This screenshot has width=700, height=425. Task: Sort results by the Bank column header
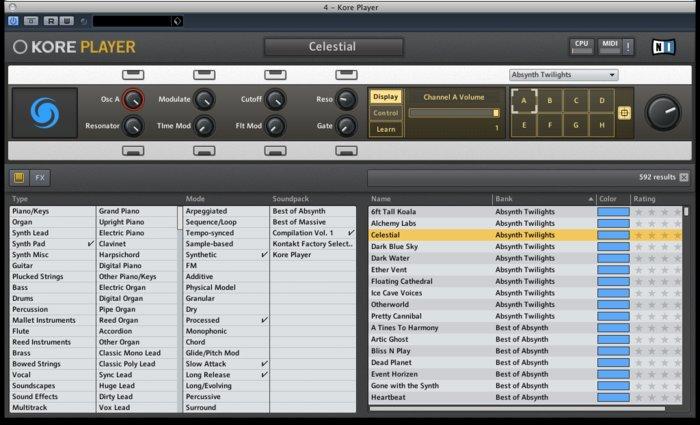pyautogui.click(x=544, y=199)
